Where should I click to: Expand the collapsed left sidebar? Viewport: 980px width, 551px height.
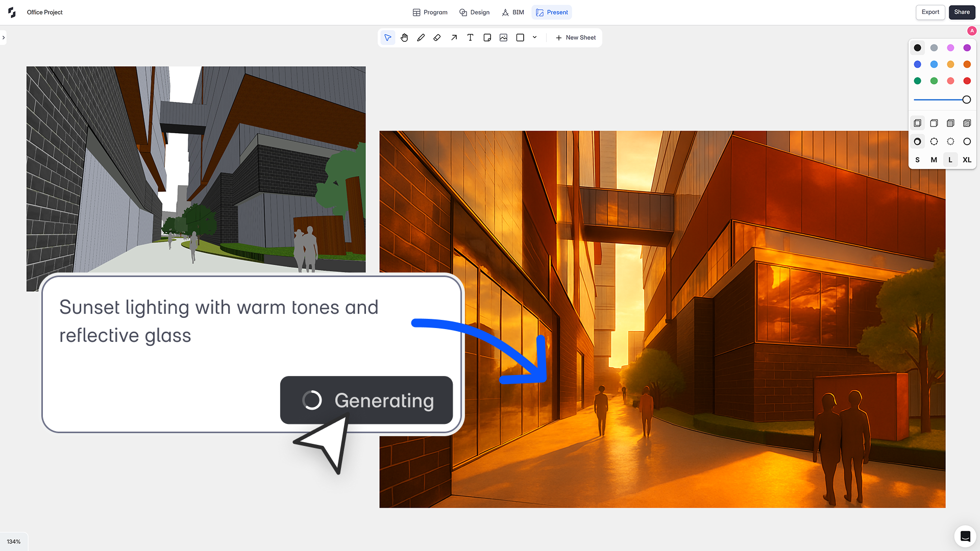coord(3,38)
